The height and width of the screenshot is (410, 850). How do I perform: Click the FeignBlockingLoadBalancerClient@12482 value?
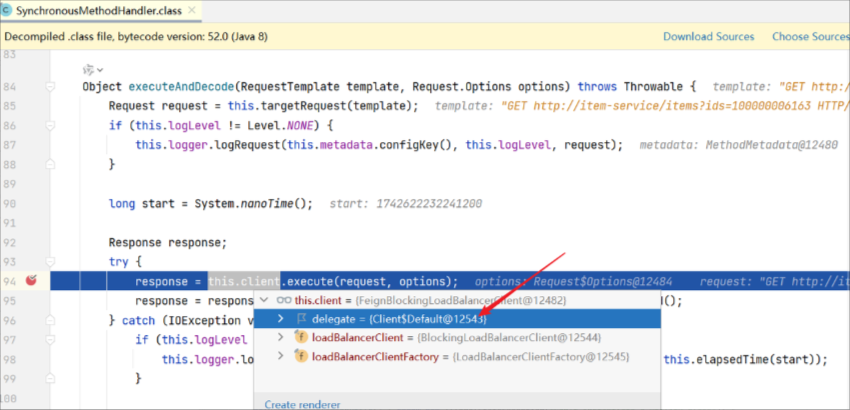(x=462, y=299)
